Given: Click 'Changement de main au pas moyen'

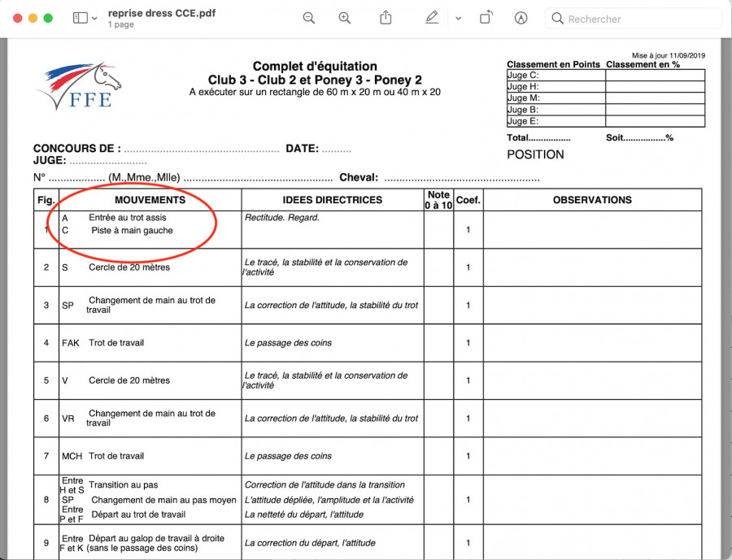Looking at the screenshot, I should 163,501.
